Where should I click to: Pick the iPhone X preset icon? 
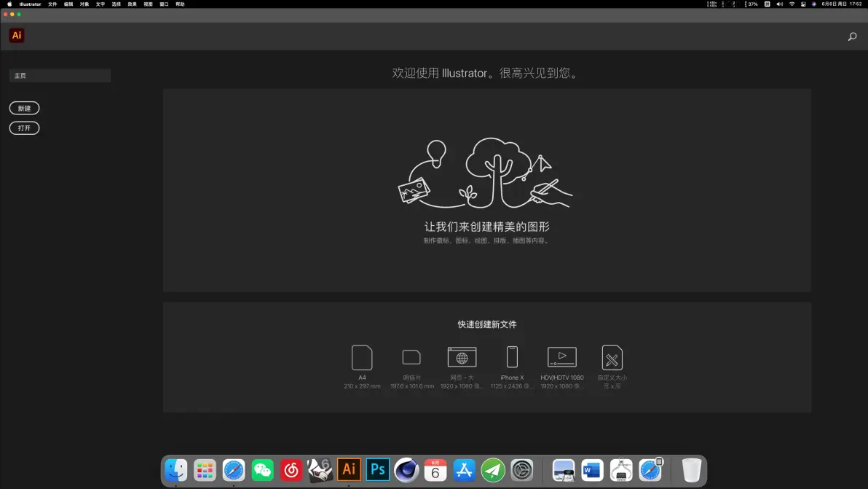point(512,358)
